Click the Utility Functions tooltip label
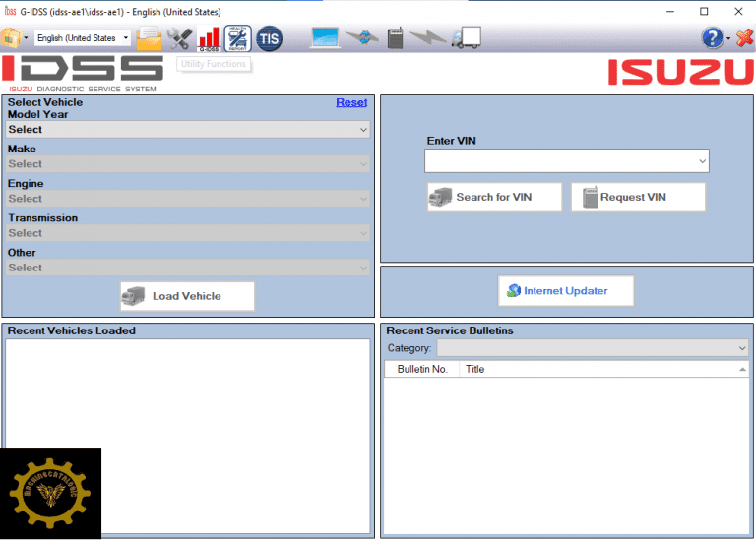The image size is (756, 540). click(213, 64)
